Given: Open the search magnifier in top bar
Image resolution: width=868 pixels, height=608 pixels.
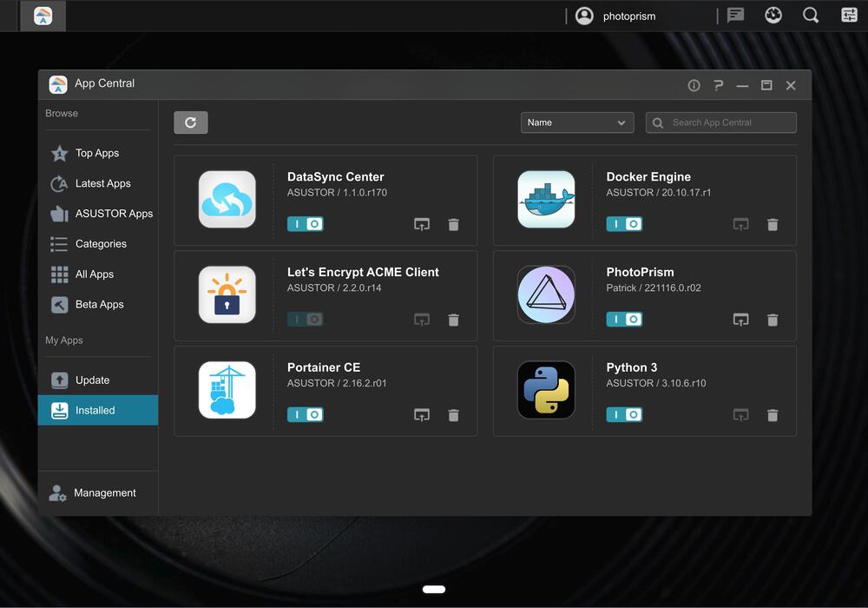Looking at the screenshot, I should click(x=811, y=16).
